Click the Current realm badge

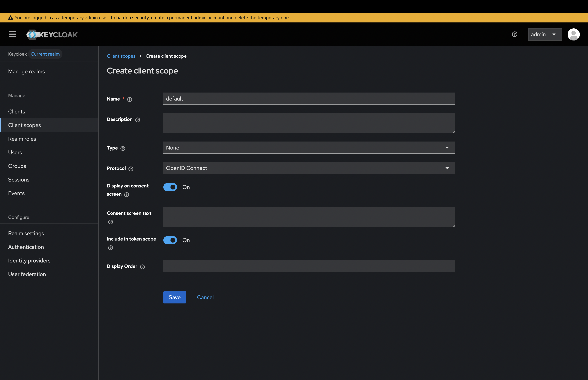[x=45, y=54]
